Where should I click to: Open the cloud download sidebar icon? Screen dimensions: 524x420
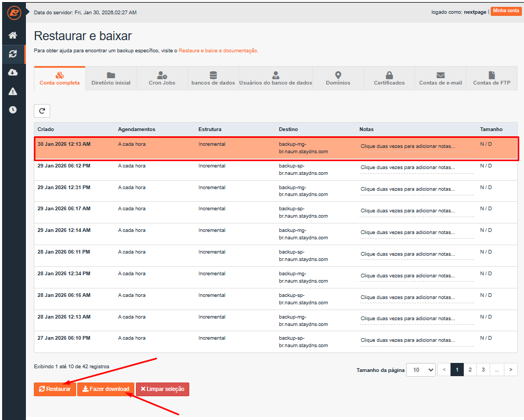pyautogui.click(x=13, y=72)
